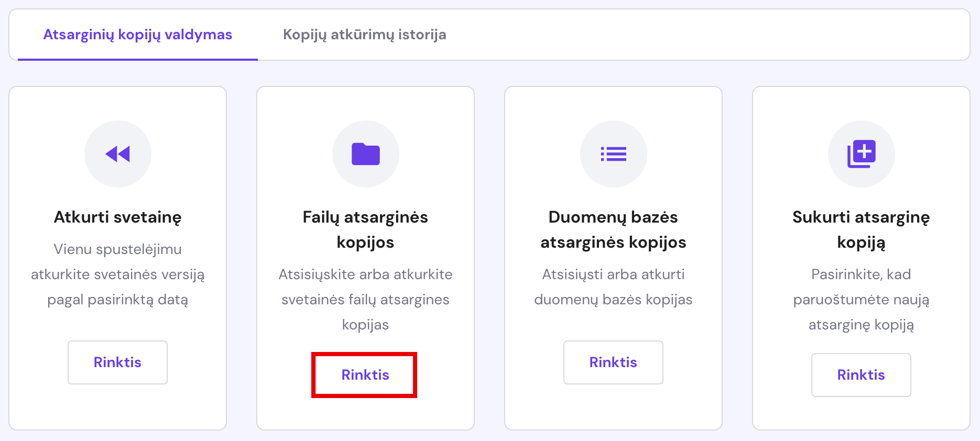Screen dimensions: 980x441
Task: Click Rinktis on the Duomenų bazės card
Action: (x=613, y=362)
